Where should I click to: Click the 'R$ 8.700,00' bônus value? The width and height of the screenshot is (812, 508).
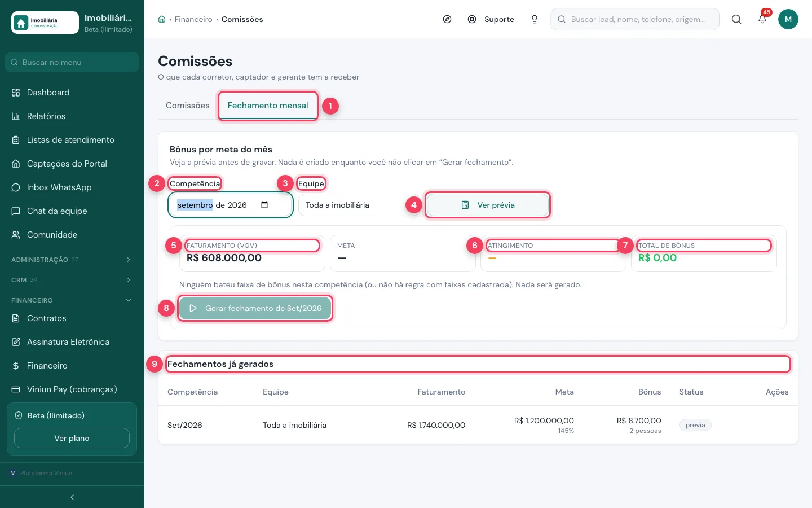(639, 421)
